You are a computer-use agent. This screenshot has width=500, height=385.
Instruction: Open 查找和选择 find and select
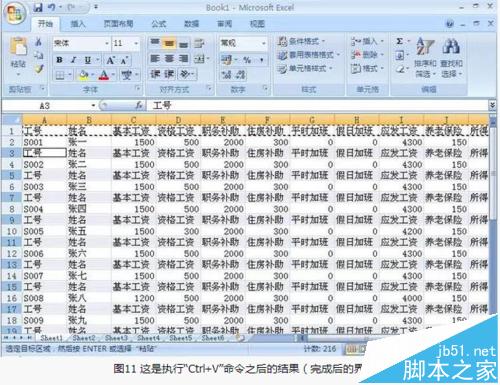[x=451, y=57]
